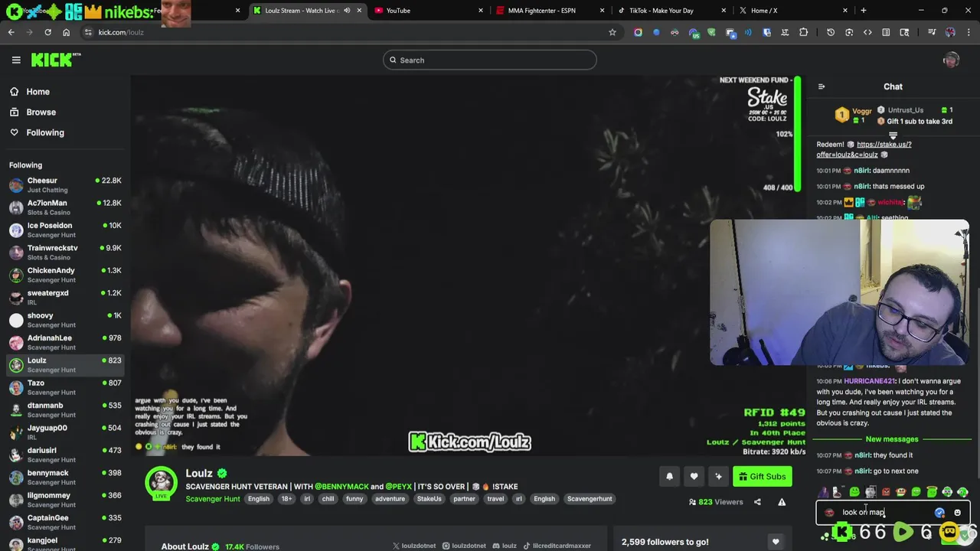Open the developer code brackets extension icon
The width and height of the screenshot is (980, 551).
click(x=867, y=32)
